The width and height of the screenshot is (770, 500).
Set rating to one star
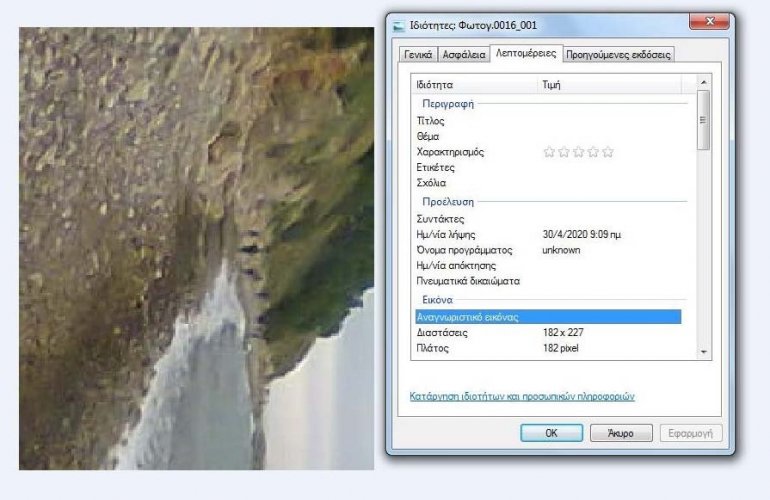pos(549,152)
